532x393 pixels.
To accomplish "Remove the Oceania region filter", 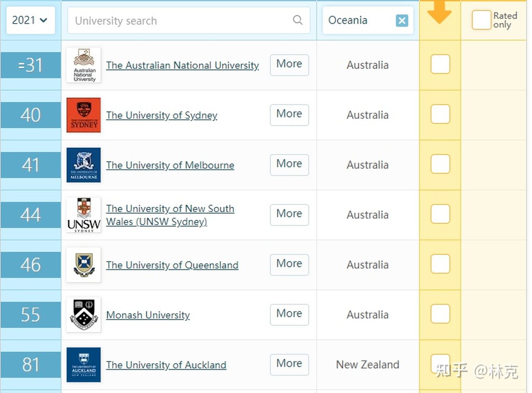I will [x=402, y=21].
